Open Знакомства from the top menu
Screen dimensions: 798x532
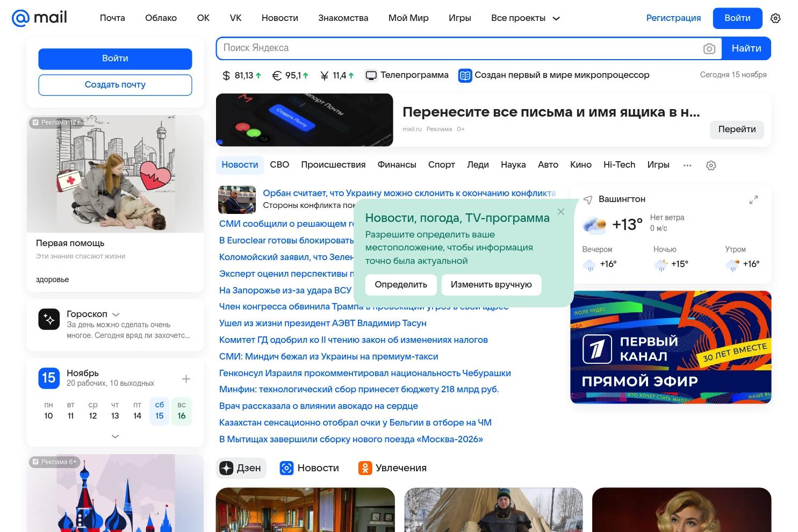343,18
